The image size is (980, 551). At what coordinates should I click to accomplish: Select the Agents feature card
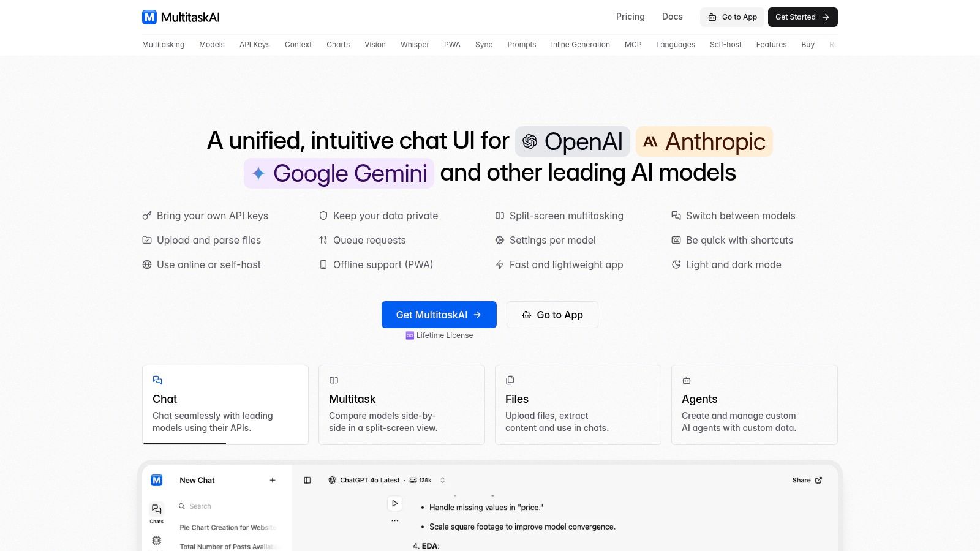[x=755, y=405]
